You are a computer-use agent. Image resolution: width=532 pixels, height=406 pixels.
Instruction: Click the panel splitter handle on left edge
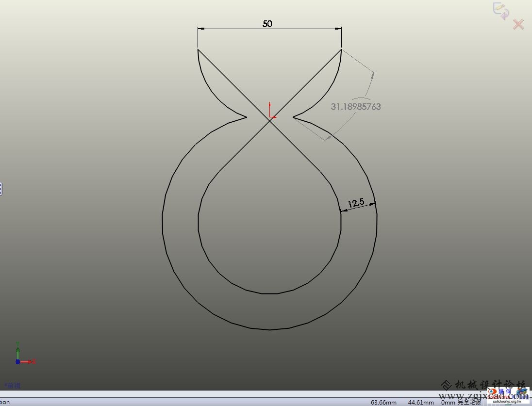pyautogui.click(x=1, y=189)
